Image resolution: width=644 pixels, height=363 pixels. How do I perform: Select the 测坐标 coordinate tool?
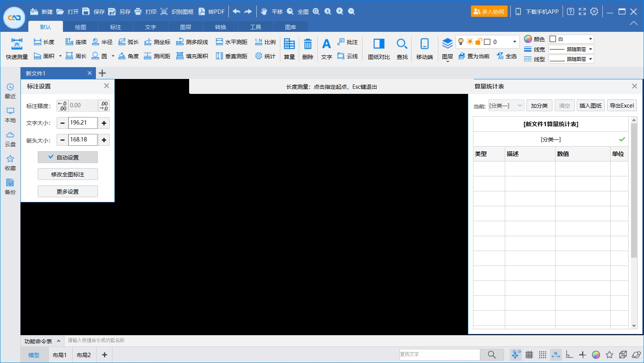(157, 42)
